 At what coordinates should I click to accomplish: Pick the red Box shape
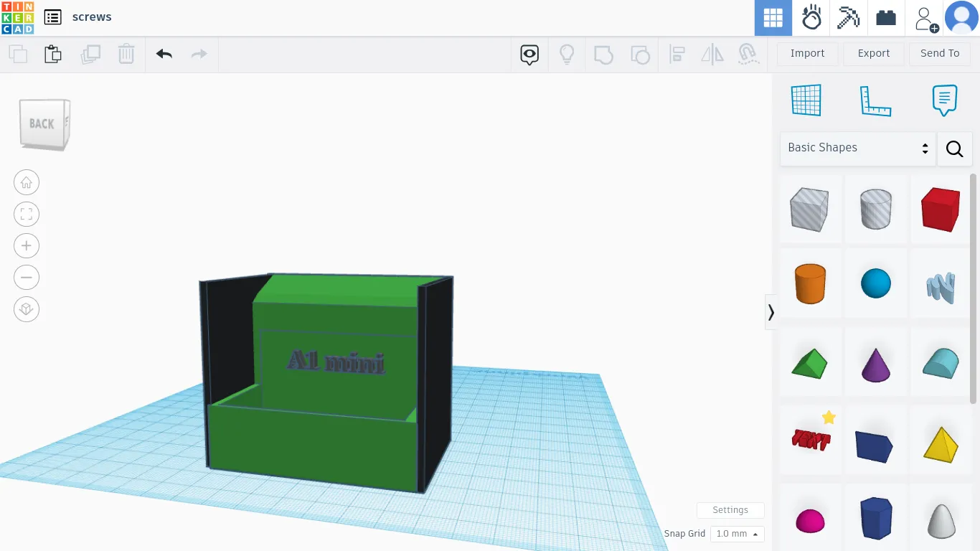point(941,209)
